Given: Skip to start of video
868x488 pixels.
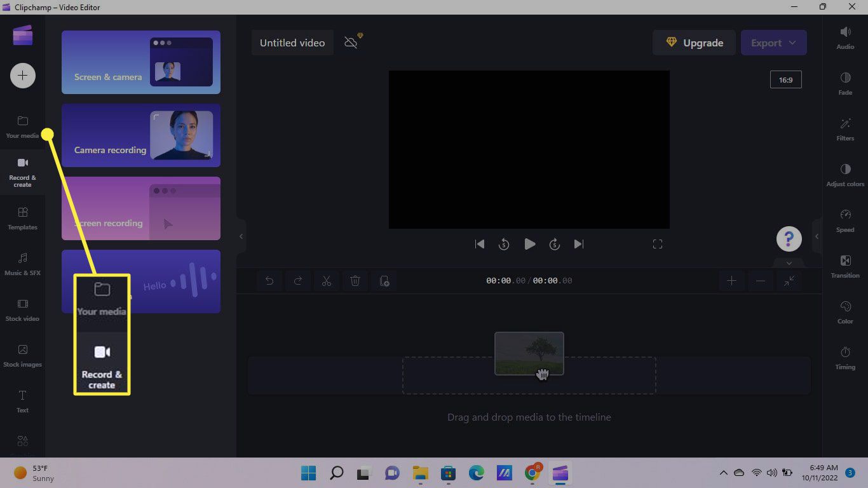Looking at the screenshot, I should 480,244.
